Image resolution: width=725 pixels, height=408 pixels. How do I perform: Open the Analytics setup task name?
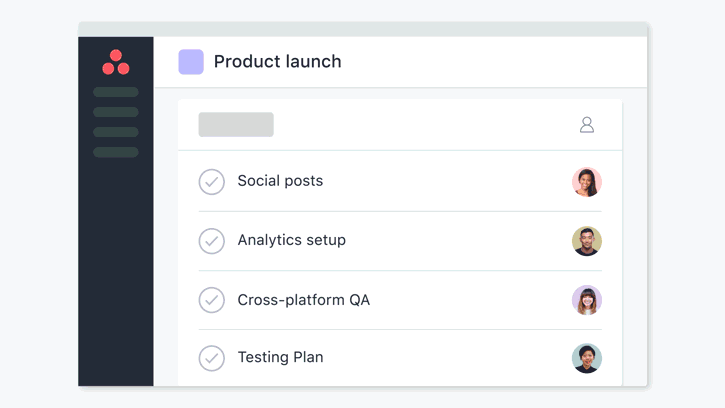pos(291,240)
